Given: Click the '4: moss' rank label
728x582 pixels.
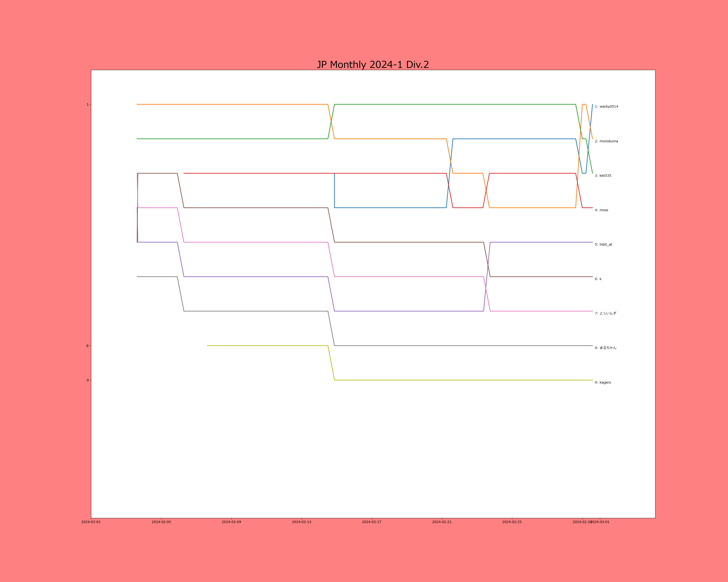Looking at the screenshot, I should [601, 210].
